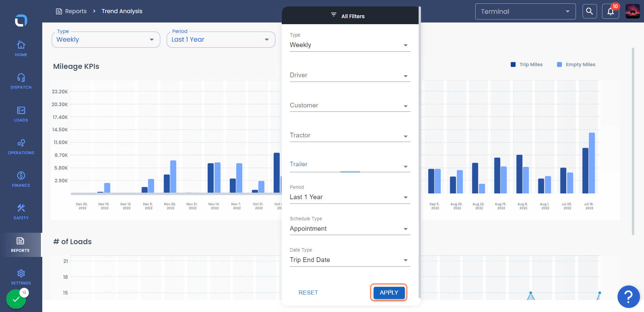The width and height of the screenshot is (644, 312).
Task: Click the filter panel scrollbar
Action: tap(420, 152)
